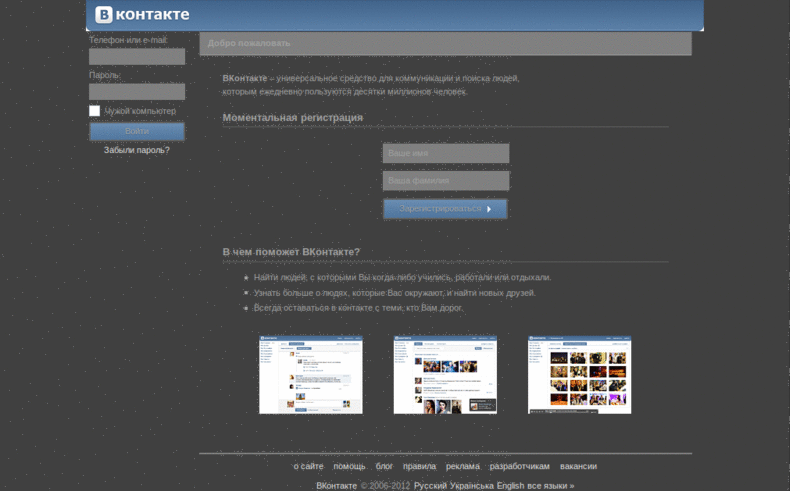Open the помощь footer link
800x491 pixels.
pyautogui.click(x=349, y=466)
